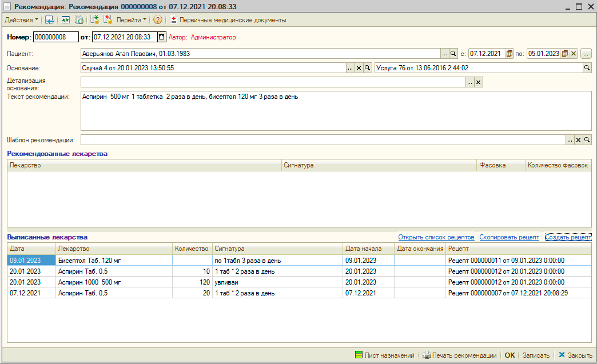
Task: Open magnifier lookup in Пациент field
Action: tap(453, 54)
